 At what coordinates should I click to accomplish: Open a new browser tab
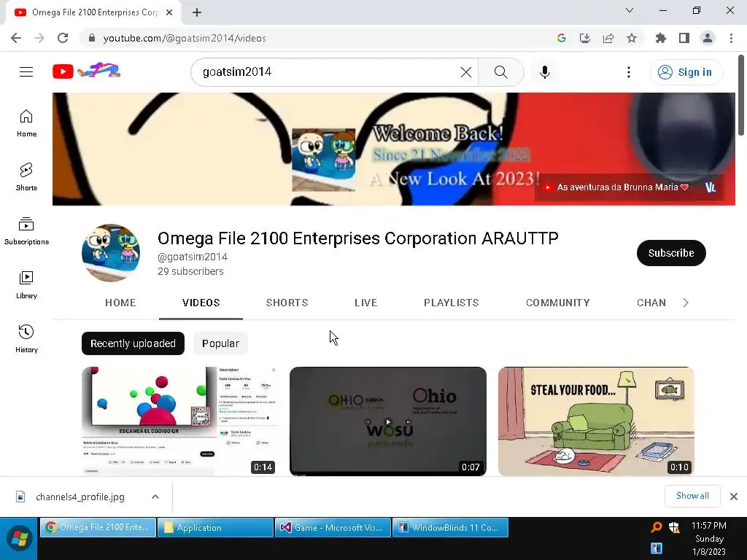(x=197, y=12)
